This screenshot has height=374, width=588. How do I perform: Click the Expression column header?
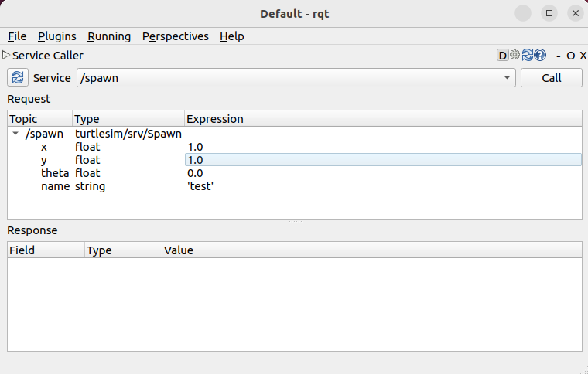tap(383, 119)
